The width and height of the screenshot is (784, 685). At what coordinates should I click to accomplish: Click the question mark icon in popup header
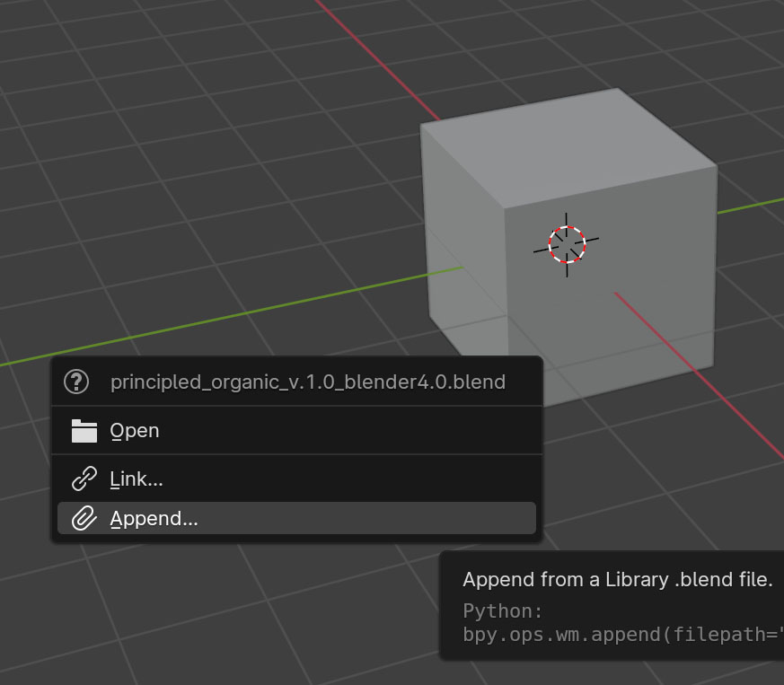(x=76, y=382)
